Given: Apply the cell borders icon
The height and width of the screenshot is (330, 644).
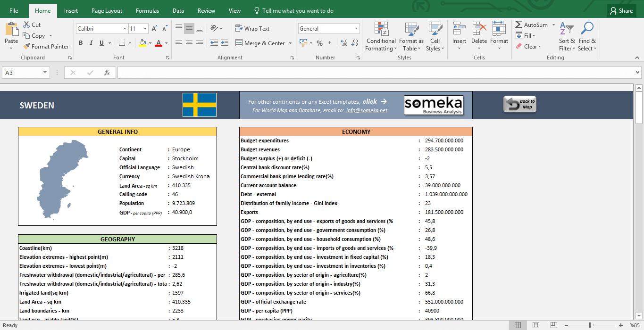Looking at the screenshot, I should pos(122,43).
